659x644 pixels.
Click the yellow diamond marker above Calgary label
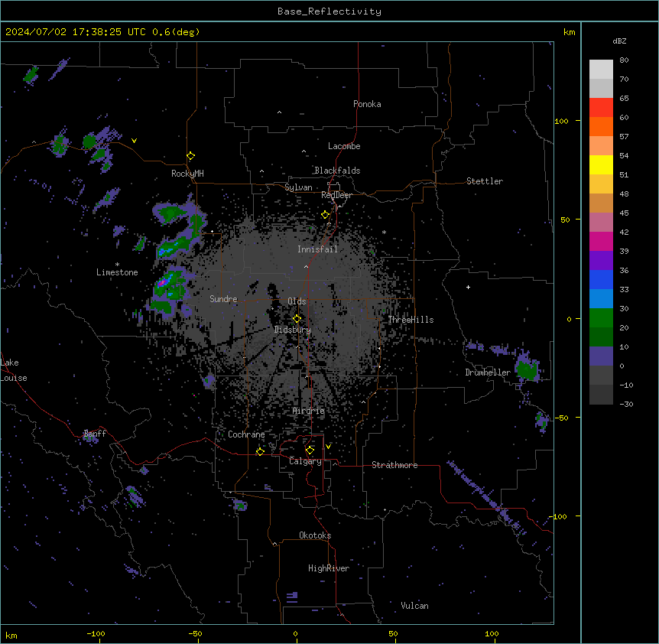coord(310,450)
